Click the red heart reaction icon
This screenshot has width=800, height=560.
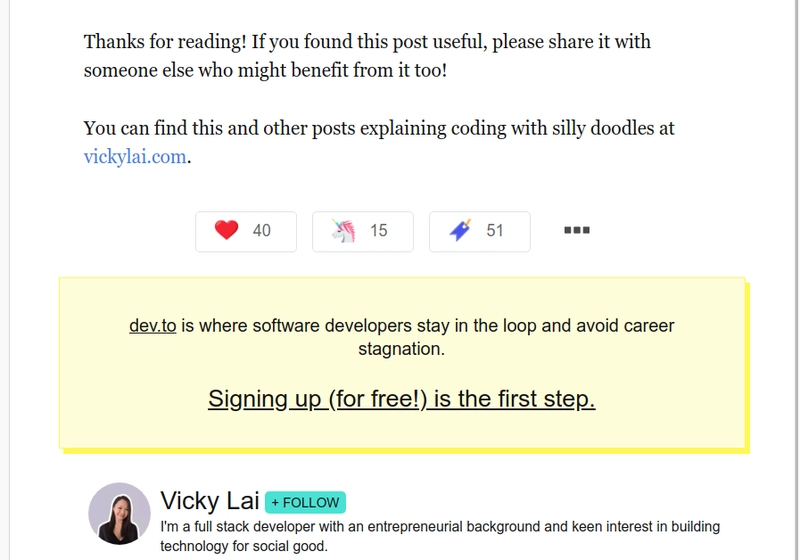(227, 230)
